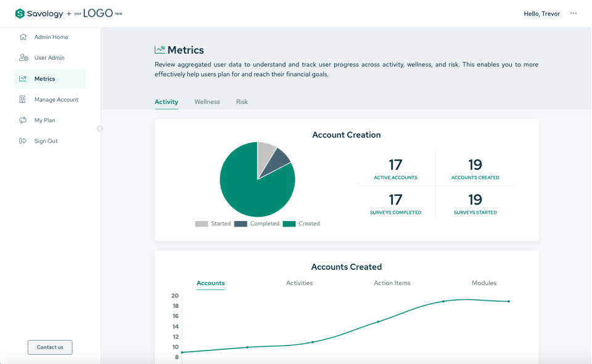The height and width of the screenshot is (364, 592).
Task: Select the My Plan sidebar icon
Action: point(23,119)
